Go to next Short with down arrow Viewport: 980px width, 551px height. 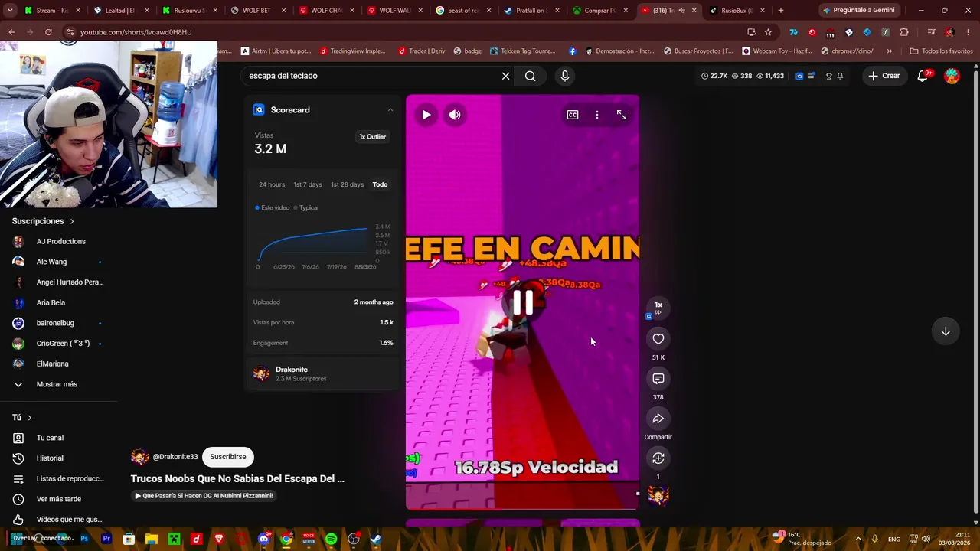pyautogui.click(x=946, y=331)
